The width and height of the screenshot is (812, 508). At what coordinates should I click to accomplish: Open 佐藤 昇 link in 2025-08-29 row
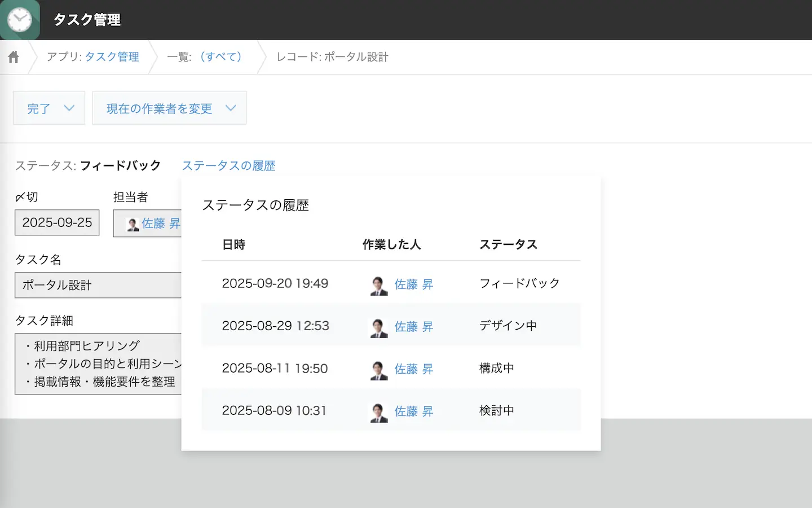click(x=413, y=327)
